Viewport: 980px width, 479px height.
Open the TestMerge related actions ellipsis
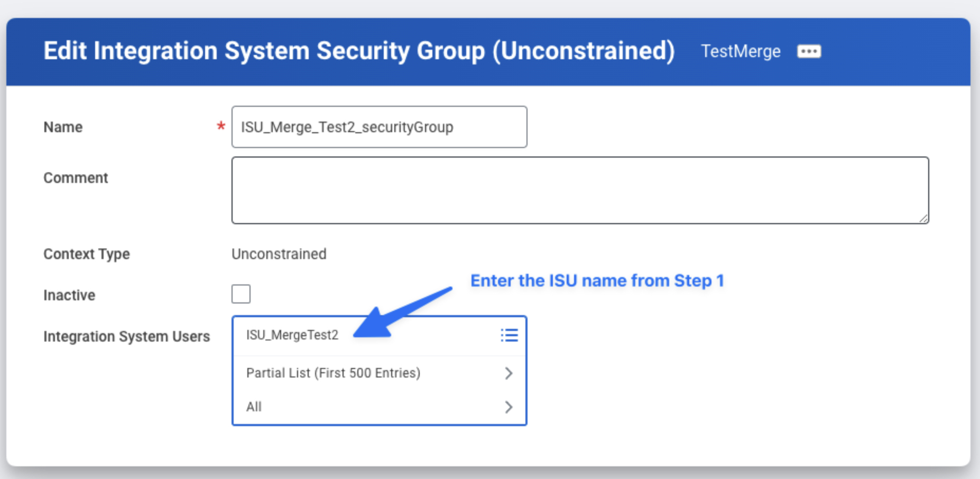[809, 51]
